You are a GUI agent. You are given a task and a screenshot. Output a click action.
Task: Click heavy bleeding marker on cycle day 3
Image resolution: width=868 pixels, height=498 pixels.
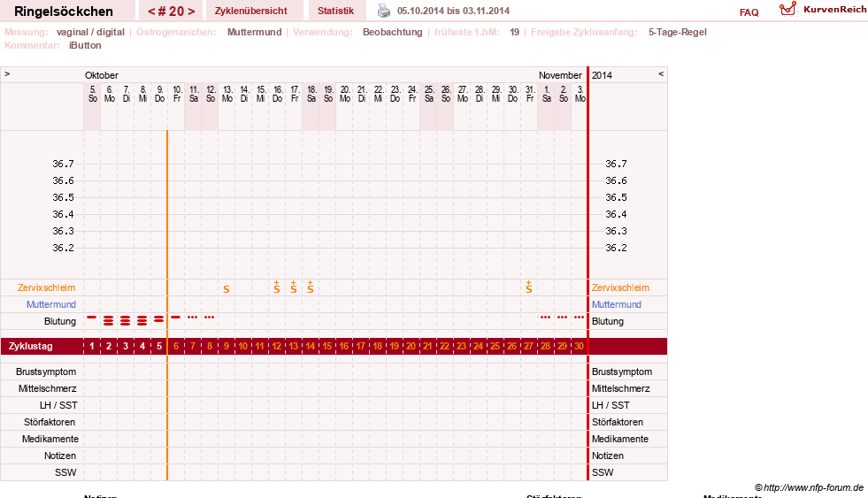125,320
